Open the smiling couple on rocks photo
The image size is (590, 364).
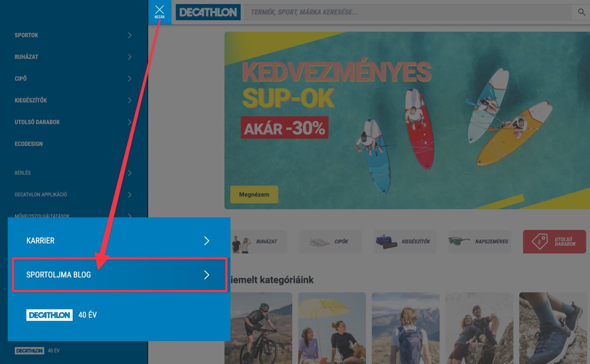[x=479, y=328]
